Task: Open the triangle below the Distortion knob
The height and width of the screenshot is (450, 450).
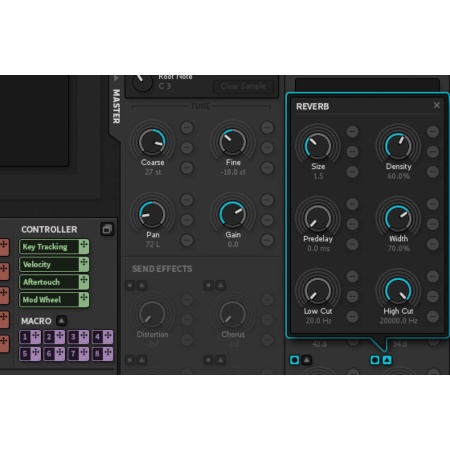Action: (x=142, y=360)
